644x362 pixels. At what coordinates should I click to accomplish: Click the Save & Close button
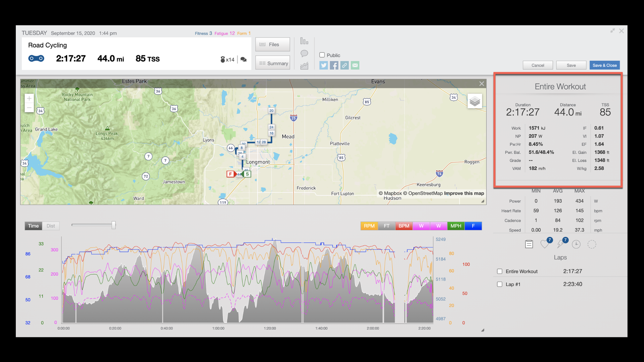click(604, 65)
